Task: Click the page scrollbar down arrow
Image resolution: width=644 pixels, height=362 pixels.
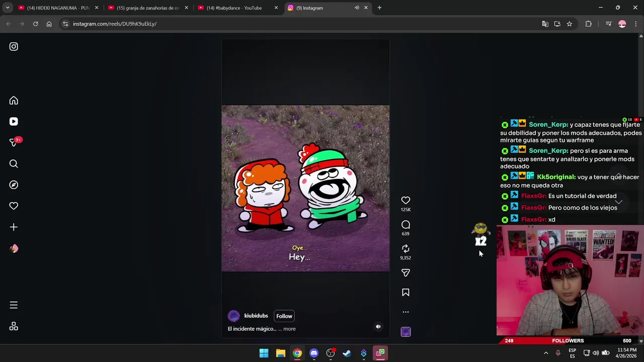Action: pos(640,341)
